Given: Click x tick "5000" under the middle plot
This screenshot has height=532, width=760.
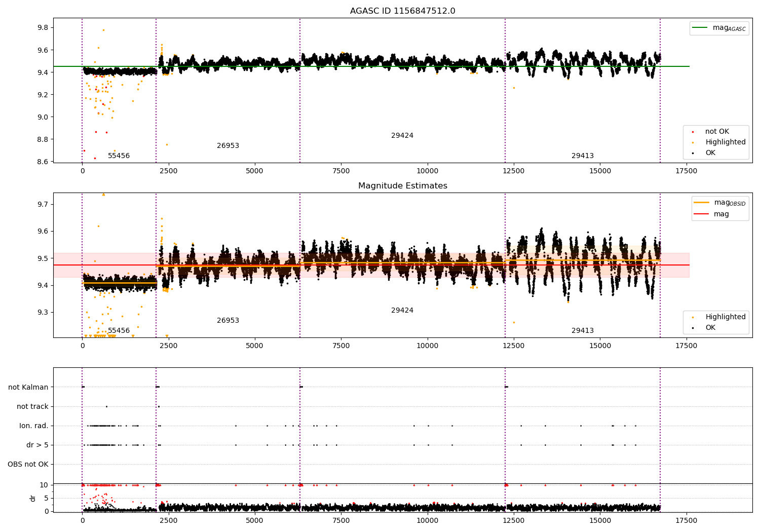Looking at the screenshot, I should [x=255, y=346].
